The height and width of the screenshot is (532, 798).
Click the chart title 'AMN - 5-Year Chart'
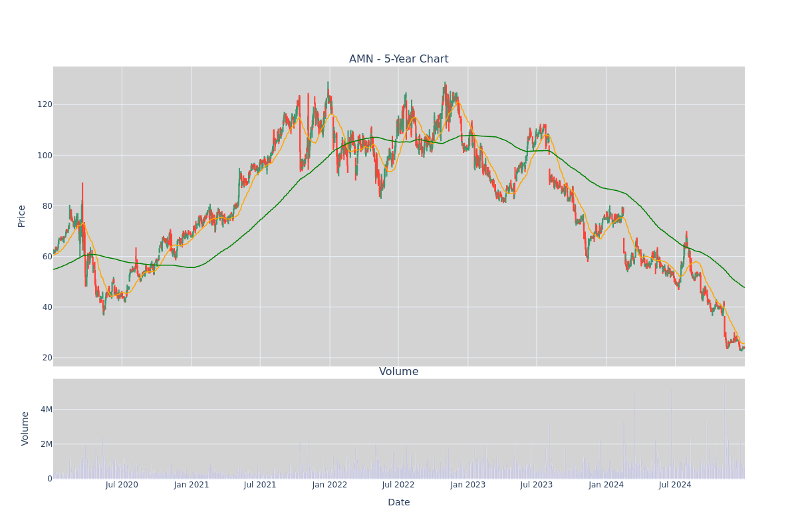[399, 59]
